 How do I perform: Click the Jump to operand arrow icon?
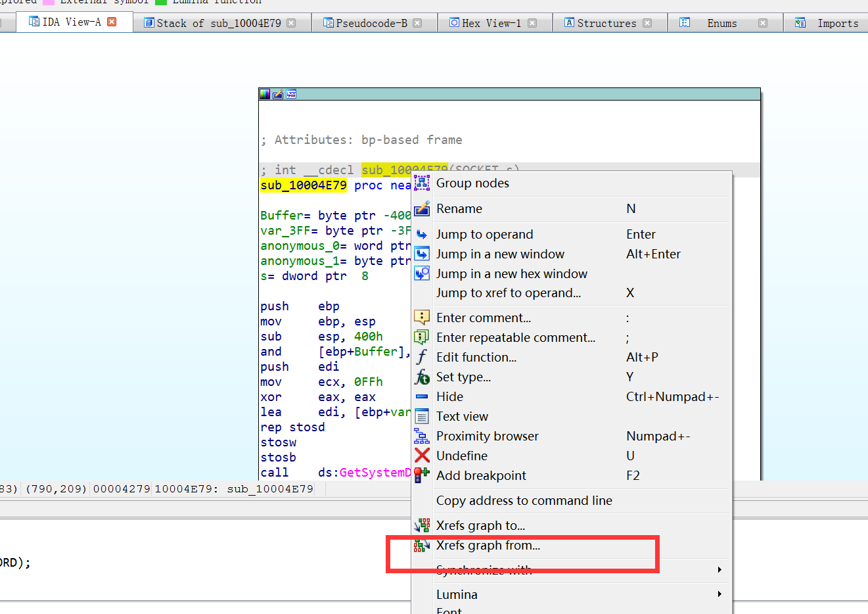(422, 235)
